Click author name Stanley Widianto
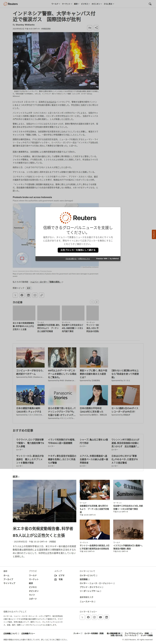This screenshot has height=644, width=156. tap(25, 25)
